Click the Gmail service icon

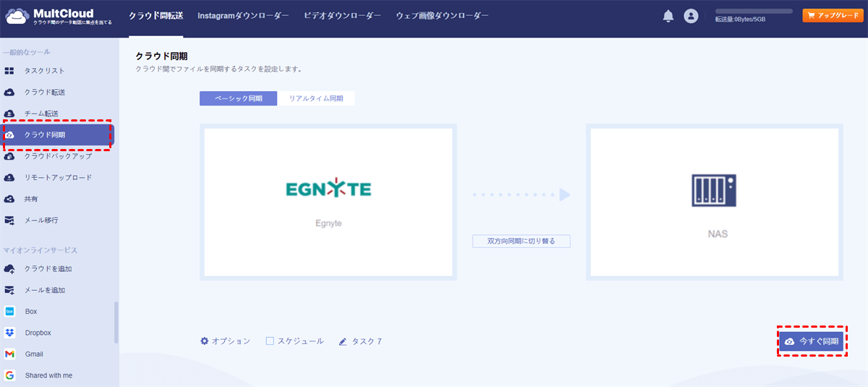point(9,354)
